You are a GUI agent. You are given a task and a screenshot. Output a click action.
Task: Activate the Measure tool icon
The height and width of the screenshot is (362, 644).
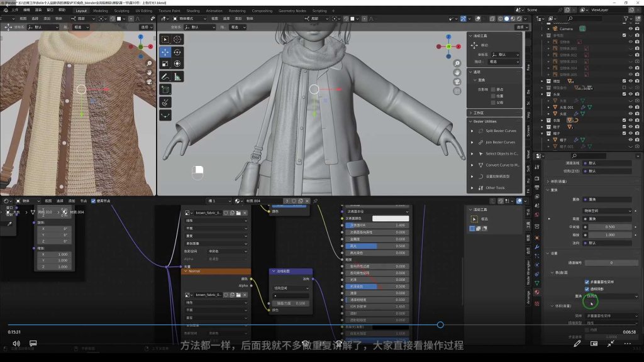[178, 77]
